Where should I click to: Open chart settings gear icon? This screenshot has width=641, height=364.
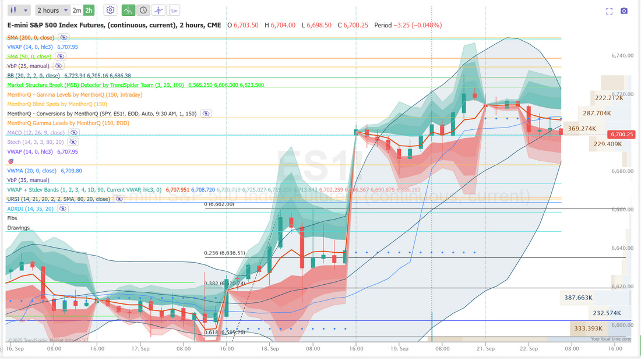[110, 10]
